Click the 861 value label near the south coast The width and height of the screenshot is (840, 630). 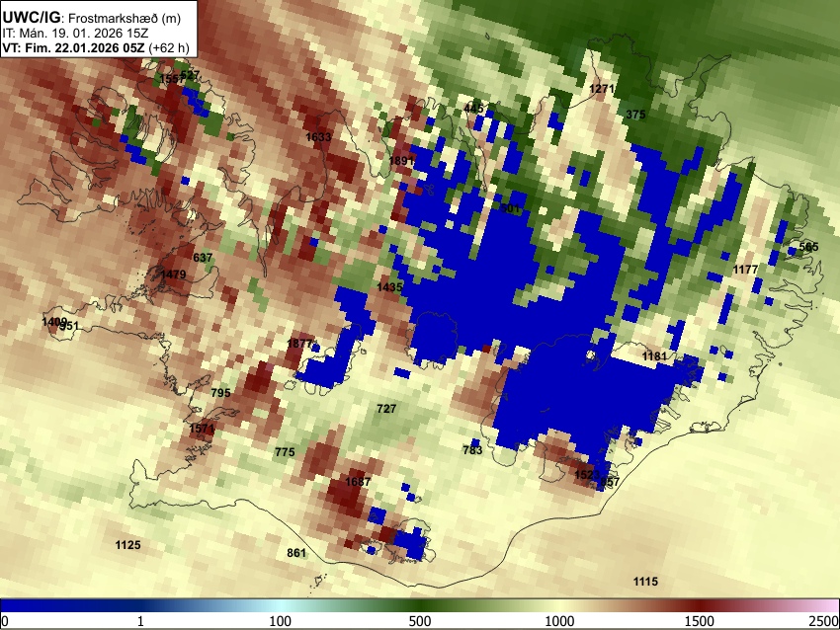tap(296, 552)
